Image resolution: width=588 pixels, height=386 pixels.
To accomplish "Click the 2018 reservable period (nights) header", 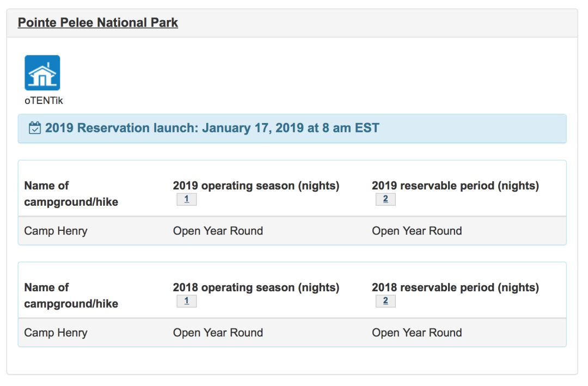I will click(x=455, y=287).
